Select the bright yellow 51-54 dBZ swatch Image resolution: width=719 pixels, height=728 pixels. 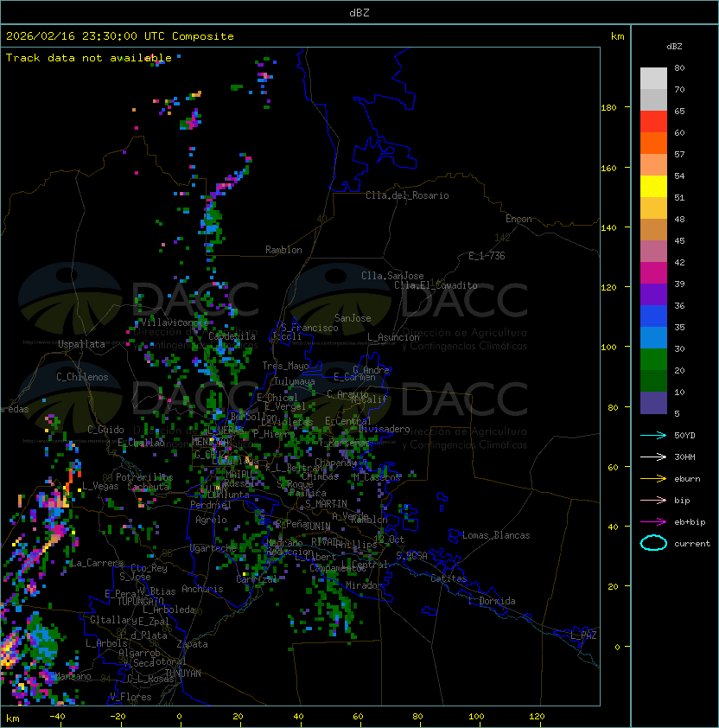(x=653, y=186)
